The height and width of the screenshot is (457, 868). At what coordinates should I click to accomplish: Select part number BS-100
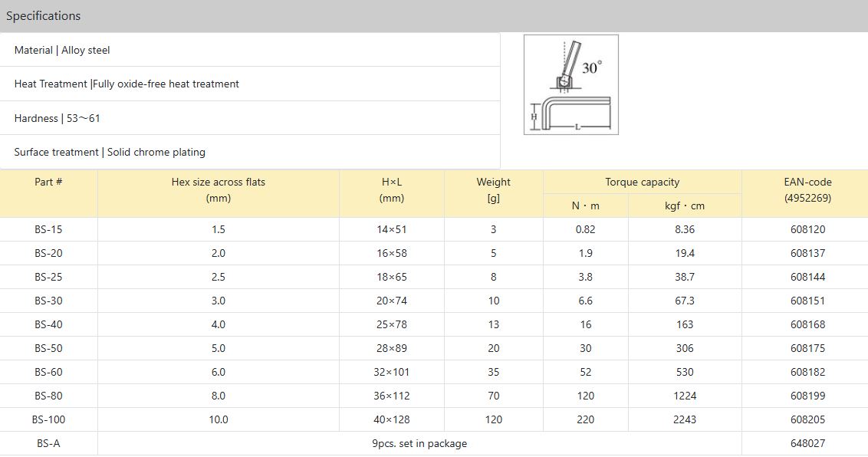[x=48, y=419]
